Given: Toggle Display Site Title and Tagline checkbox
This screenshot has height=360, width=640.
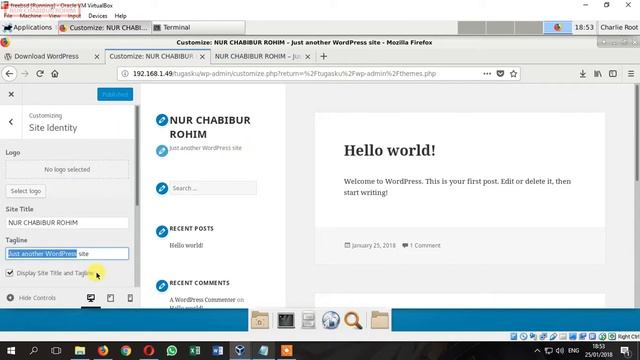Looking at the screenshot, I should click(x=10, y=273).
